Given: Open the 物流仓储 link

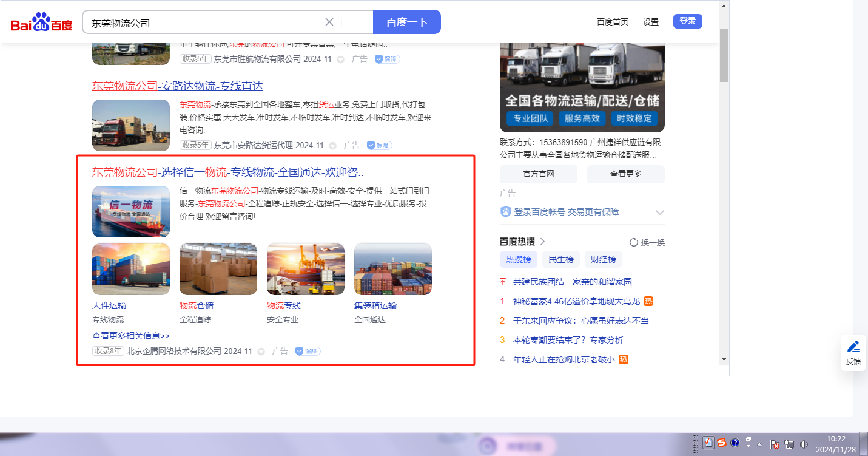Looking at the screenshot, I should 197,305.
